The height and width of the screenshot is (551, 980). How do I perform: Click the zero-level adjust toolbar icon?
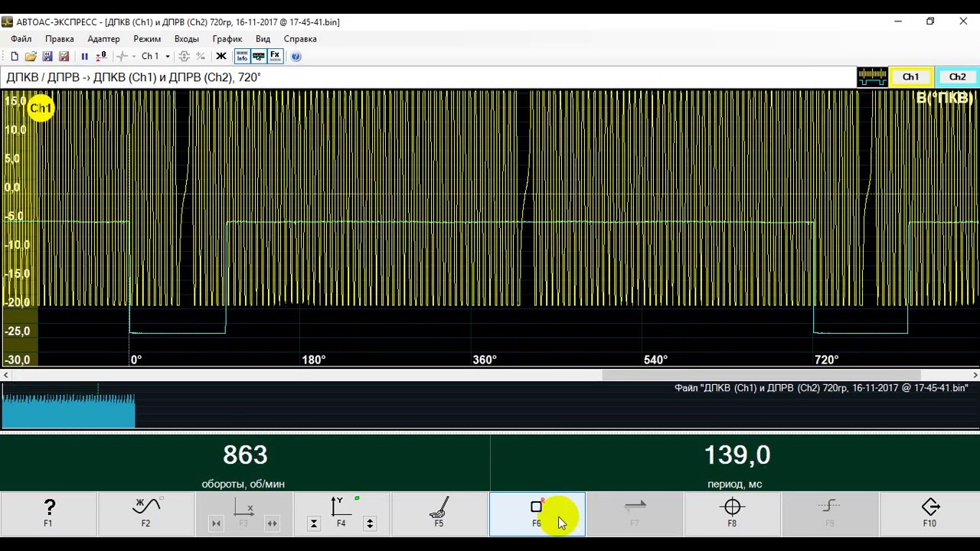pos(101,57)
